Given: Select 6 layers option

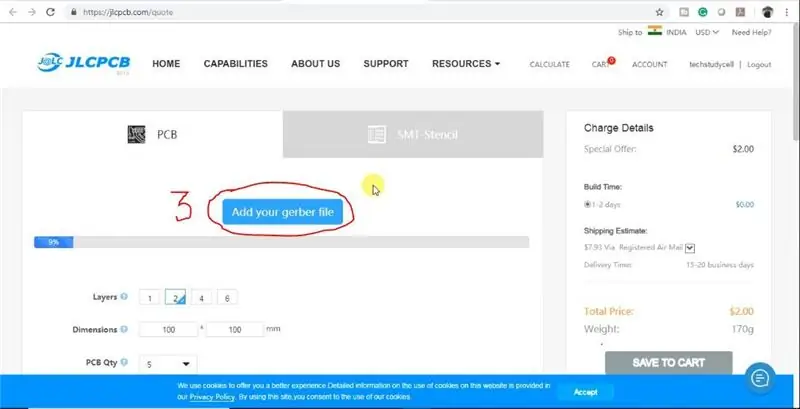Looking at the screenshot, I should click(227, 297).
